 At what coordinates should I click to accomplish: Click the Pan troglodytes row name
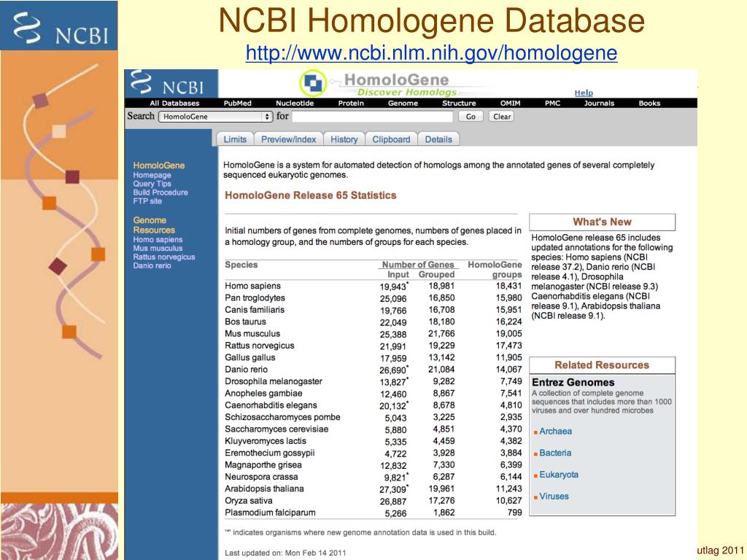(255, 297)
